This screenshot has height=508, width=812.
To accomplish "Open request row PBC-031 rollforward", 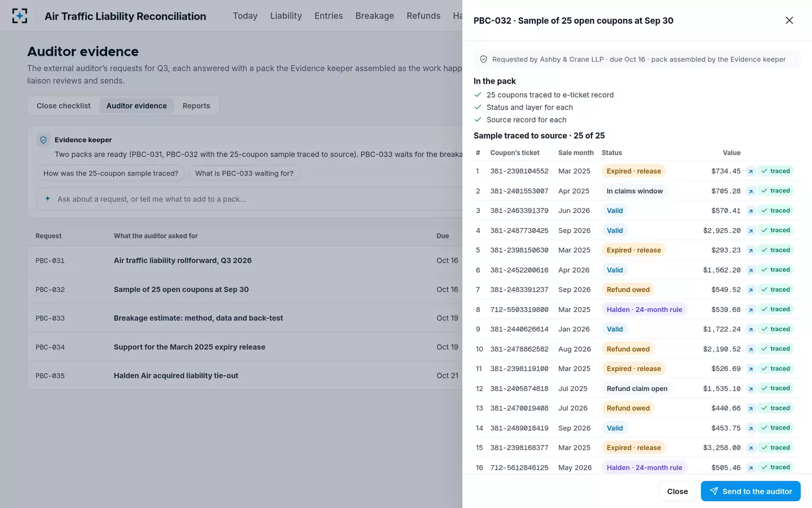I will click(245, 260).
